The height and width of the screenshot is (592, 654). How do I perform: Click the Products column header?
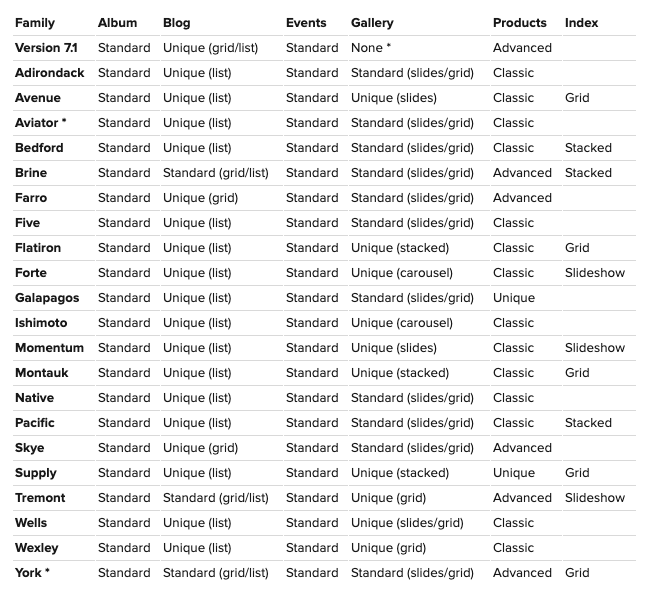tap(519, 23)
